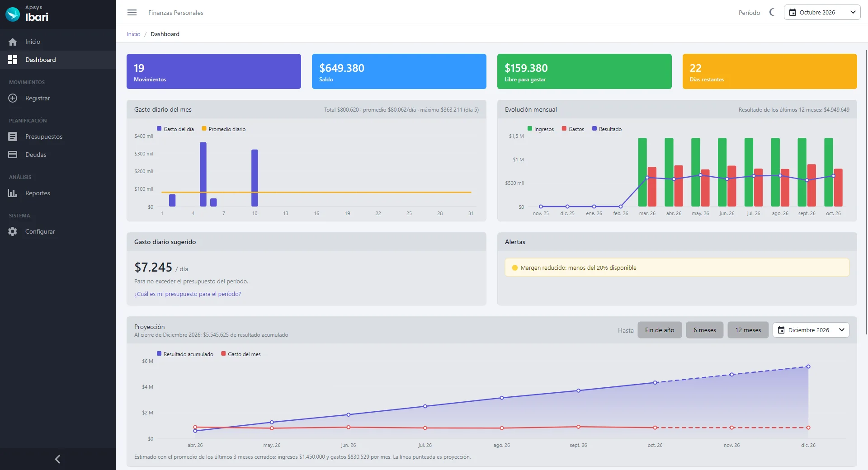868x470 pixels.
Task: Collapse the sidebar with the chevron arrow
Action: pyautogui.click(x=57, y=459)
